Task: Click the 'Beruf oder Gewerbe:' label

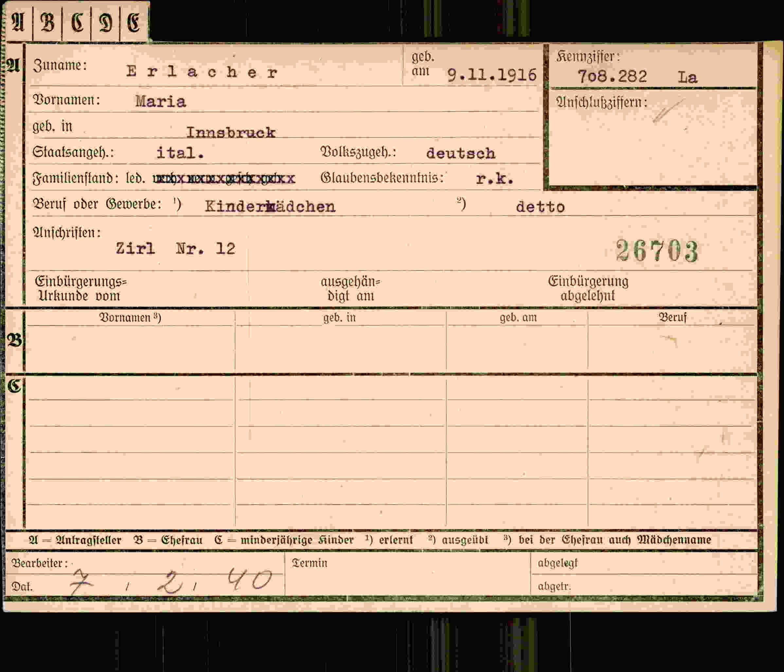Action: tap(97, 204)
